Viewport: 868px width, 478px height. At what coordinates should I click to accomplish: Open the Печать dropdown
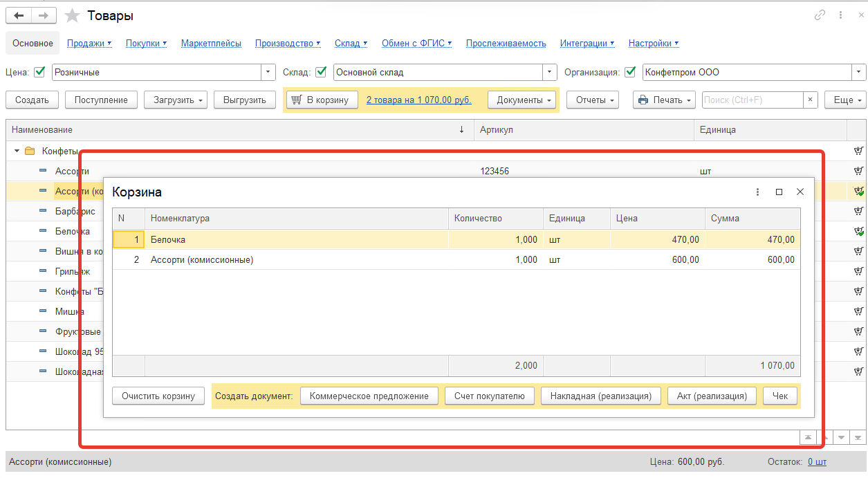664,100
